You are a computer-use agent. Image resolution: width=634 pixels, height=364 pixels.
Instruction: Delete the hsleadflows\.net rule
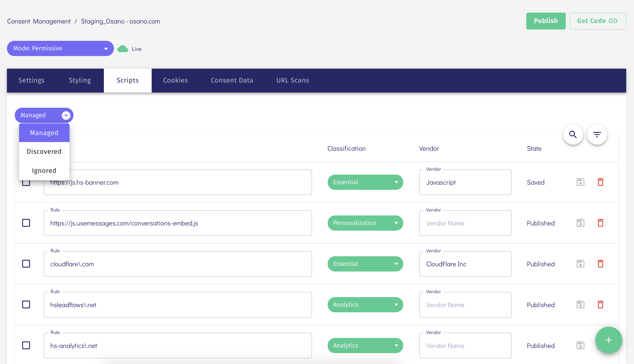click(x=601, y=304)
